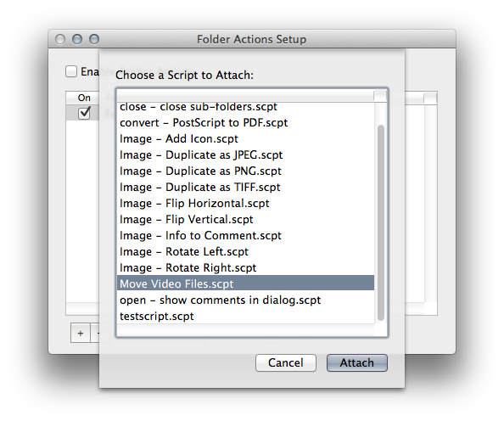Choose open - show comments in dialog.scpt
The height and width of the screenshot is (421, 504).
pyautogui.click(x=245, y=300)
